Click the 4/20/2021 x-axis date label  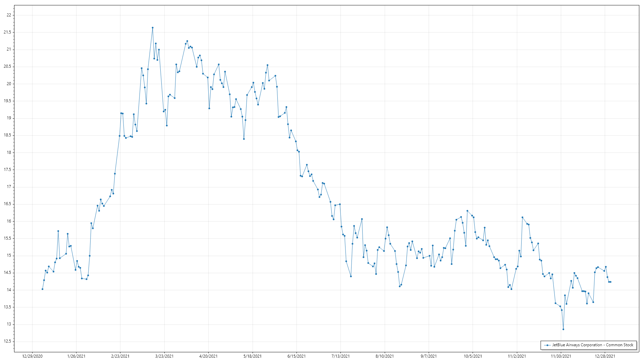point(208,356)
